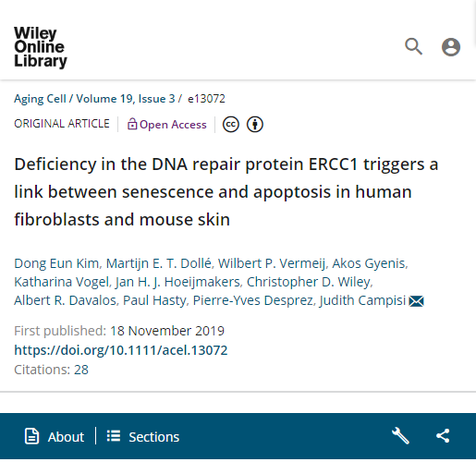The width and height of the screenshot is (476, 462).
Task: Expand the Sections list
Action: [x=143, y=436]
